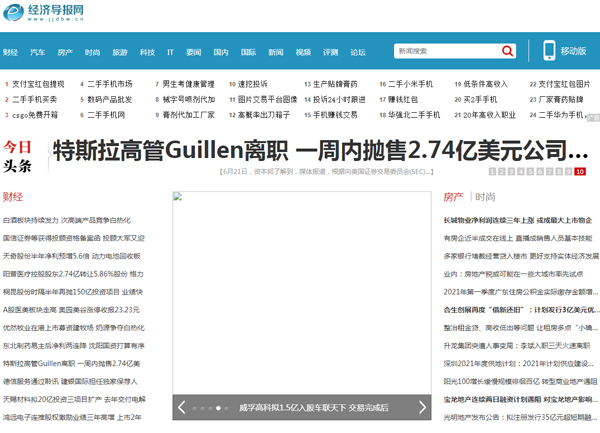Screen dimensions: 600x433
Task: Open the 移动版 mobile phone icon
Action: pos(549,50)
